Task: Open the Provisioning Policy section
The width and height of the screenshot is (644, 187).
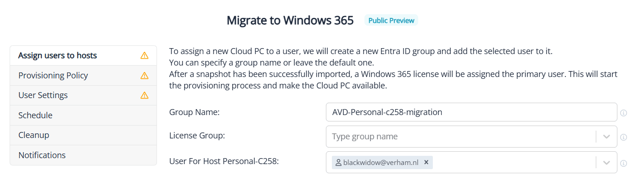Action: click(53, 76)
